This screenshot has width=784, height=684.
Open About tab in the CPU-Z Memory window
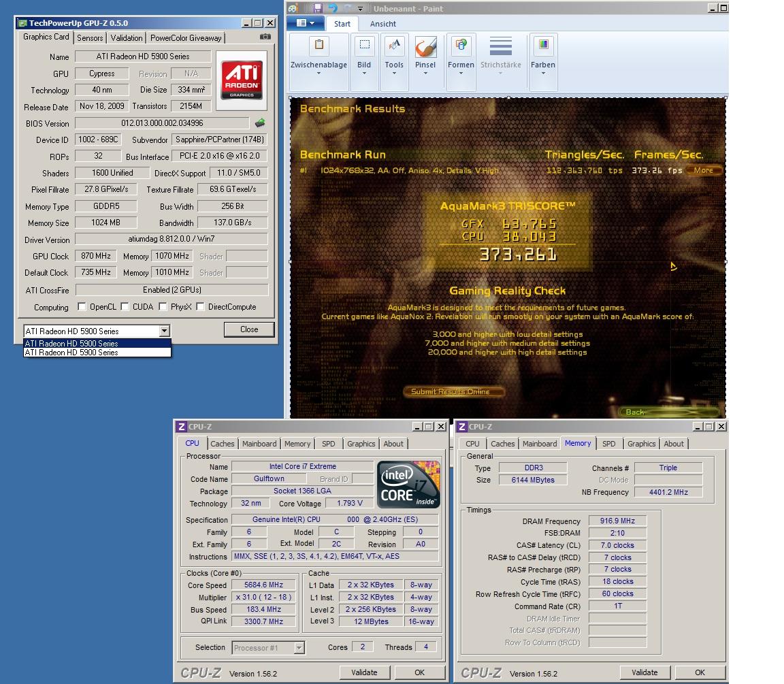674,444
